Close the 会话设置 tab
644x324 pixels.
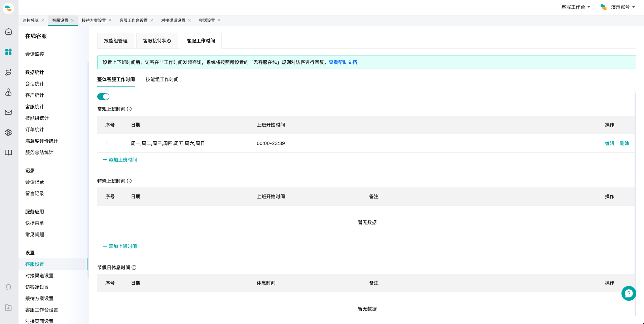(219, 20)
